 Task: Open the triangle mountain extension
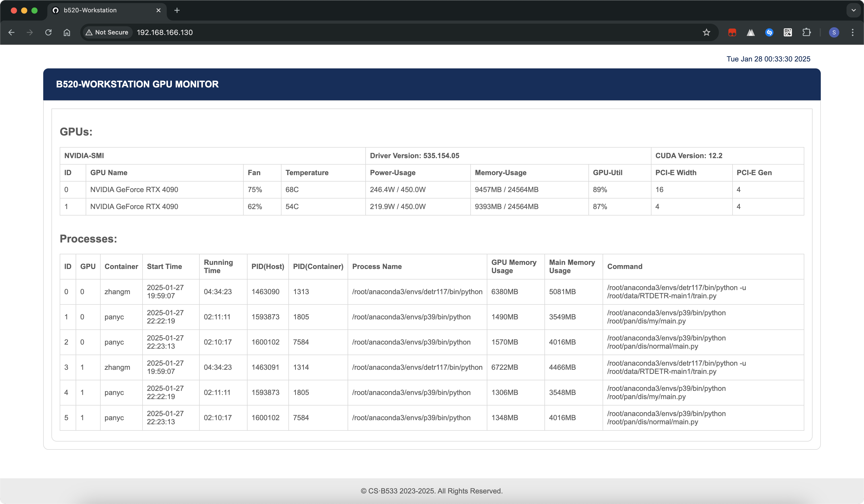pyautogui.click(x=751, y=32)
